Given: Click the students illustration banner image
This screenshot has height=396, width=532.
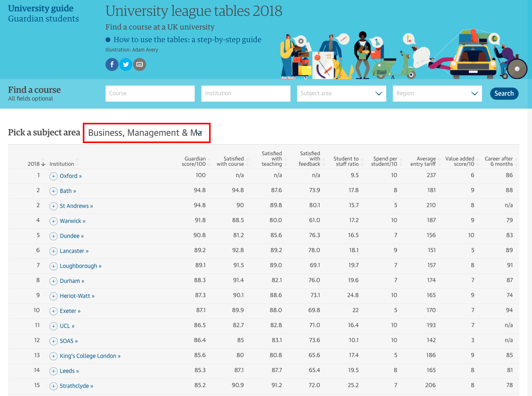Looking at the screenshot, I should point(404,54).
